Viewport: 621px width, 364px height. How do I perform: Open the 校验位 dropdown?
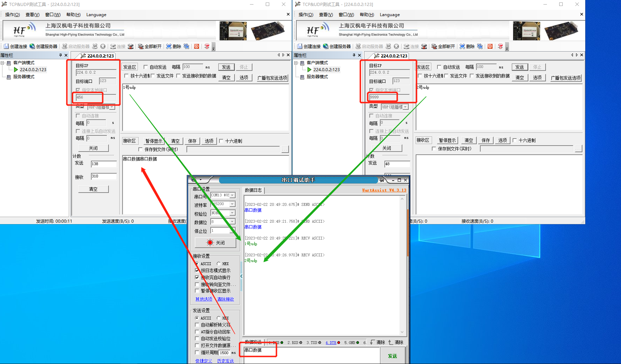(x=232, y=213)
